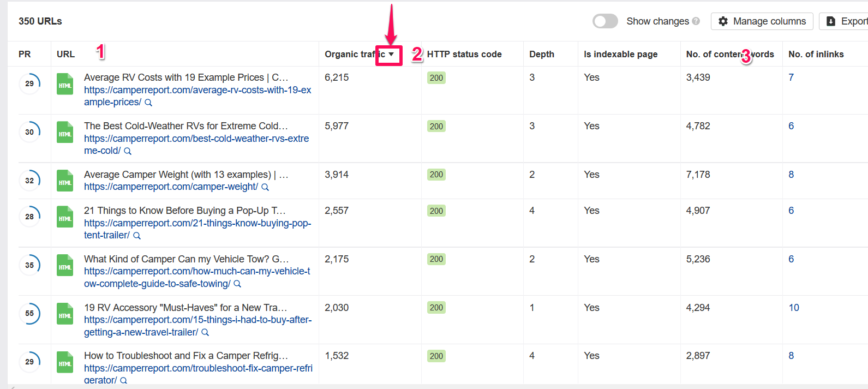The image size is (868, 389).
Task: Click the search icon after safe-towing URL
Action: (237, 284)
